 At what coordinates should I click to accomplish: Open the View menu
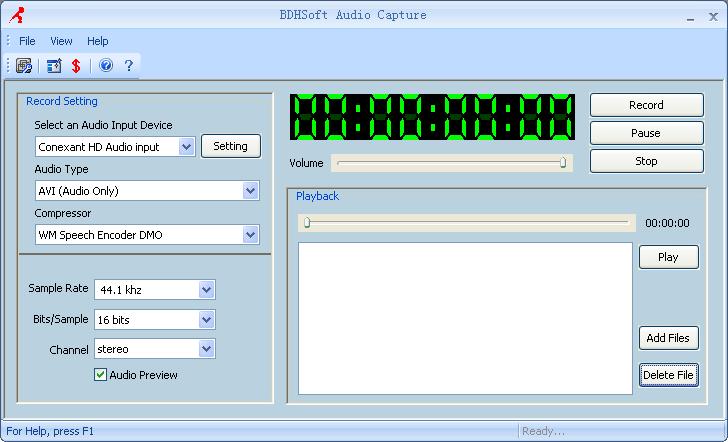[61, 41]
